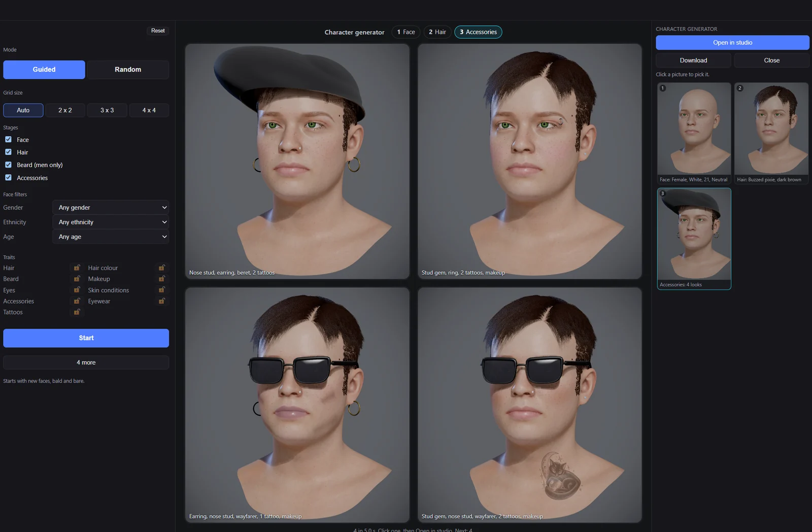
Task: Select the 3 x 3 grid size
Action: (107, 110)
